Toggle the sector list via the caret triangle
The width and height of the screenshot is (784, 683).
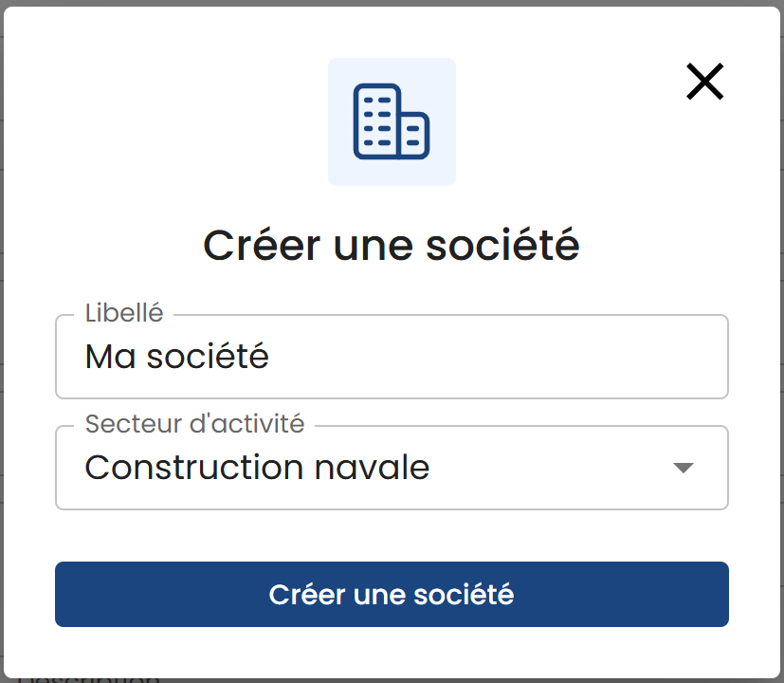[x=683, y=468]
